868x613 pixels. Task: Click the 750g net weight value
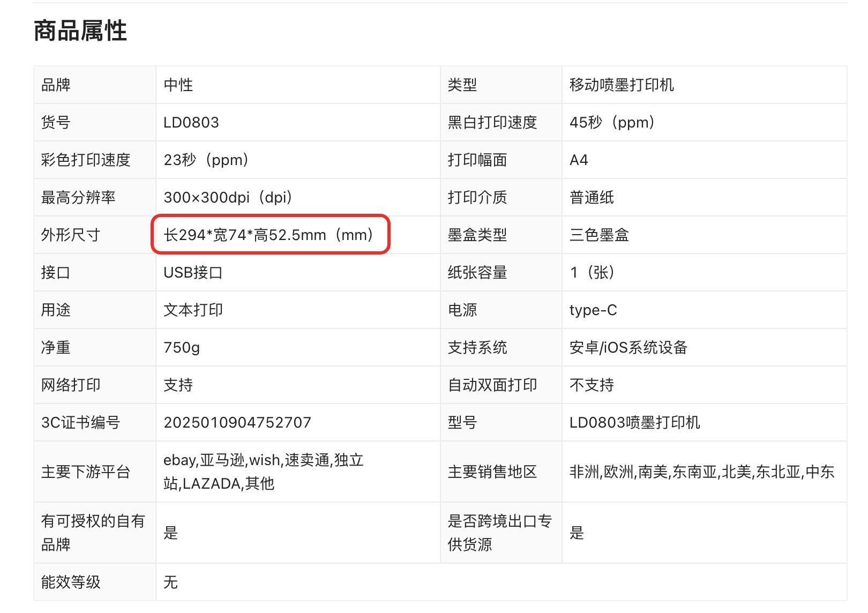coord(182,348)
